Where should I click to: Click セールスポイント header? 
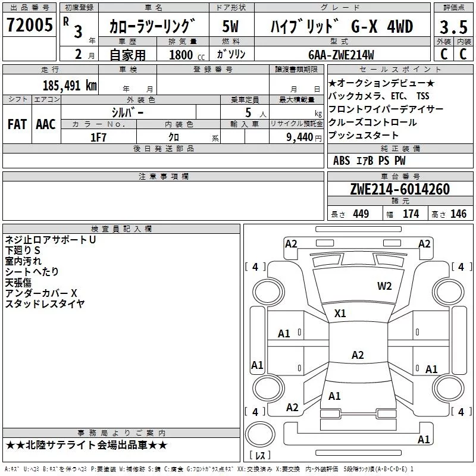pyautogui.click(x=400, y=69)
